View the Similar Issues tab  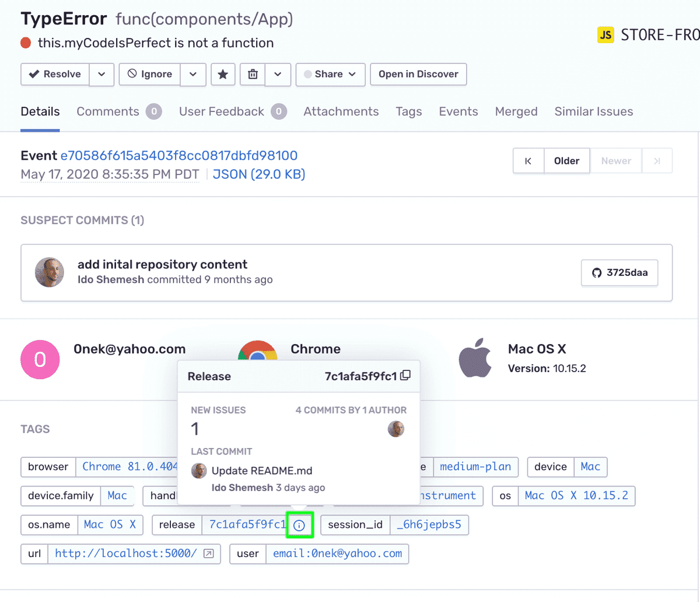click(594, 111)
